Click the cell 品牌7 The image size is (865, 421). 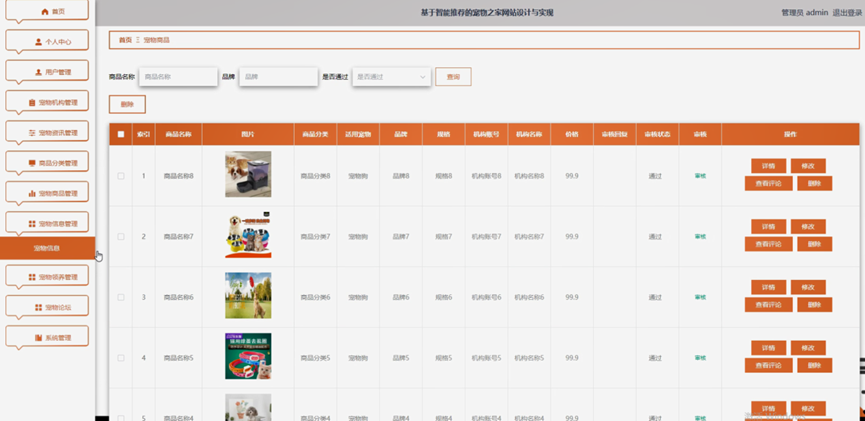(401, 237)
